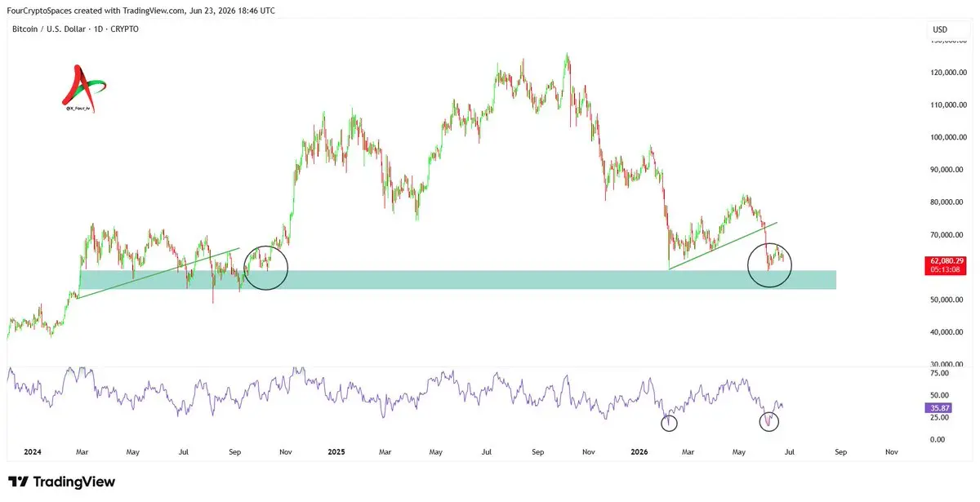Select the green support zone rectangle

pos(457,280)
